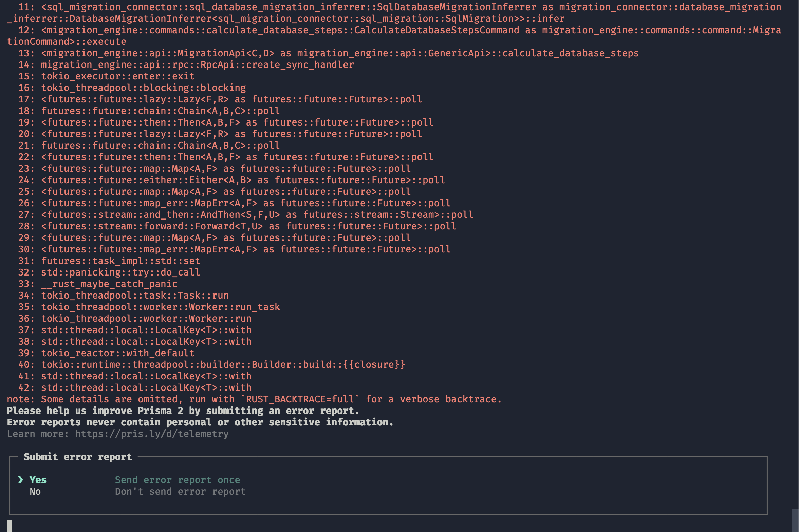Click the arrow indicator next to Yes

coord(21,480)
